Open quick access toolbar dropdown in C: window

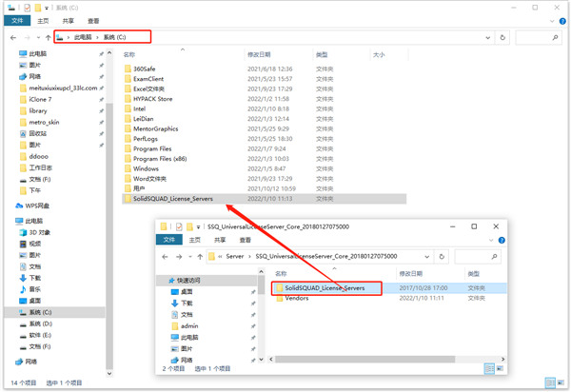pyautogui.click(x=47, y=8)
